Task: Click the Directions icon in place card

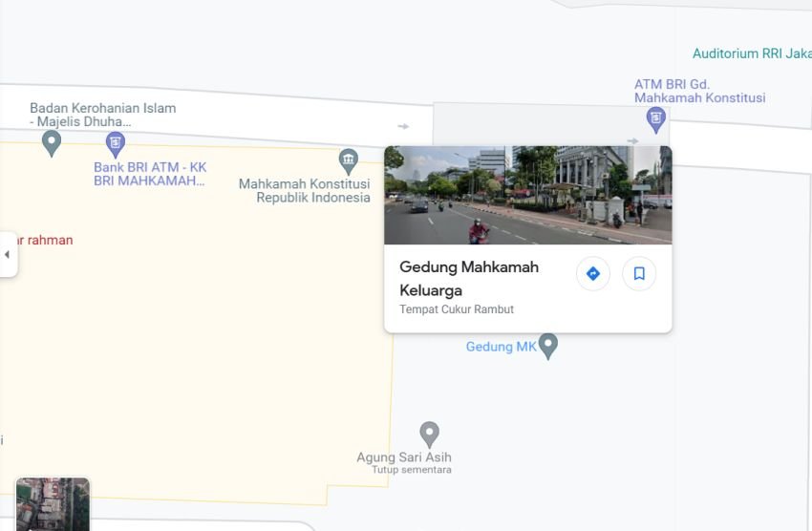Action: pos(593,273)
